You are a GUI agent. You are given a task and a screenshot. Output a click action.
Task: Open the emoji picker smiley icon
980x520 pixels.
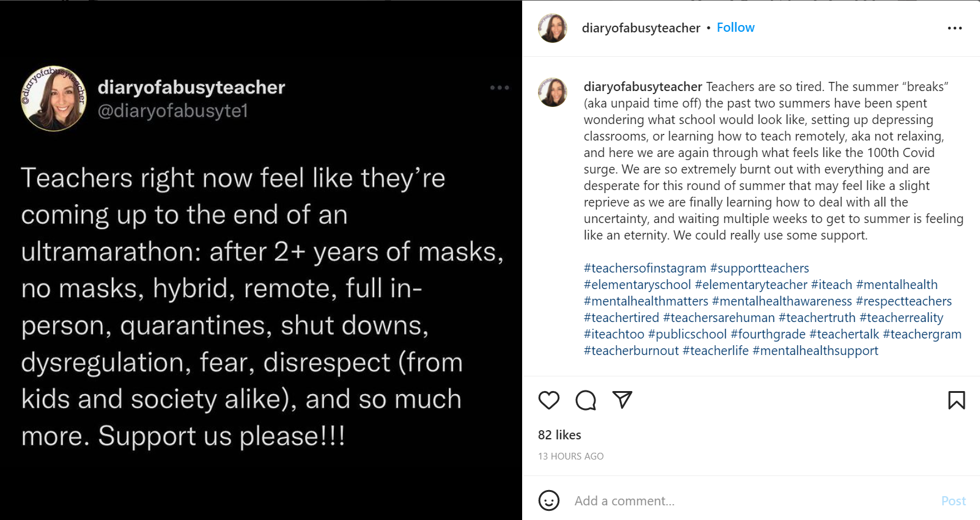[549, 500]
